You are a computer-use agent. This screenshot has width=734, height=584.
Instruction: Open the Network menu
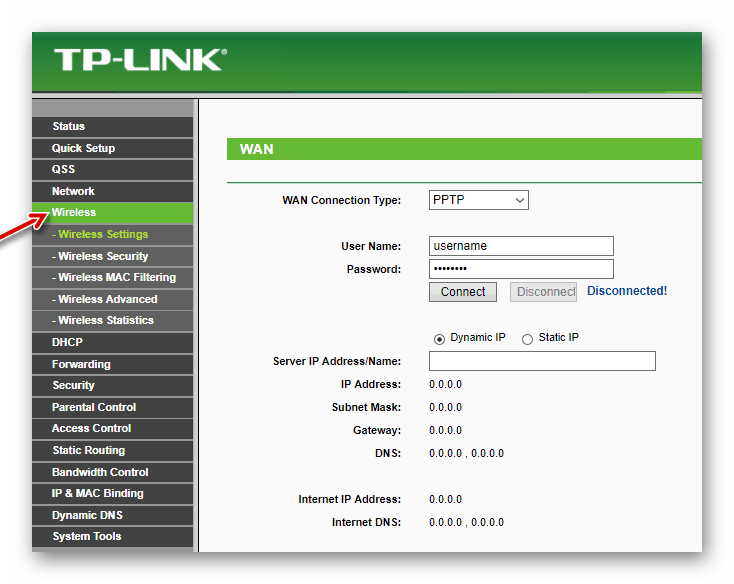pos(112,191)
